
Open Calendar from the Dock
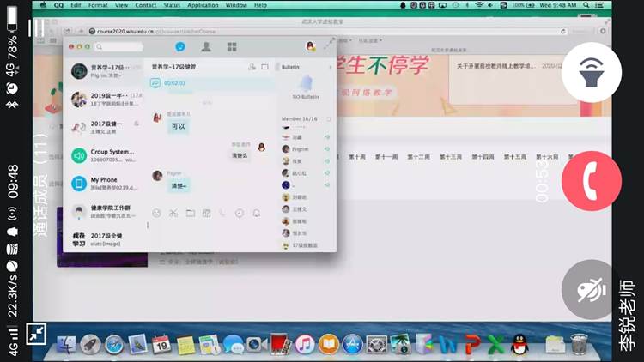coord(161,344)
